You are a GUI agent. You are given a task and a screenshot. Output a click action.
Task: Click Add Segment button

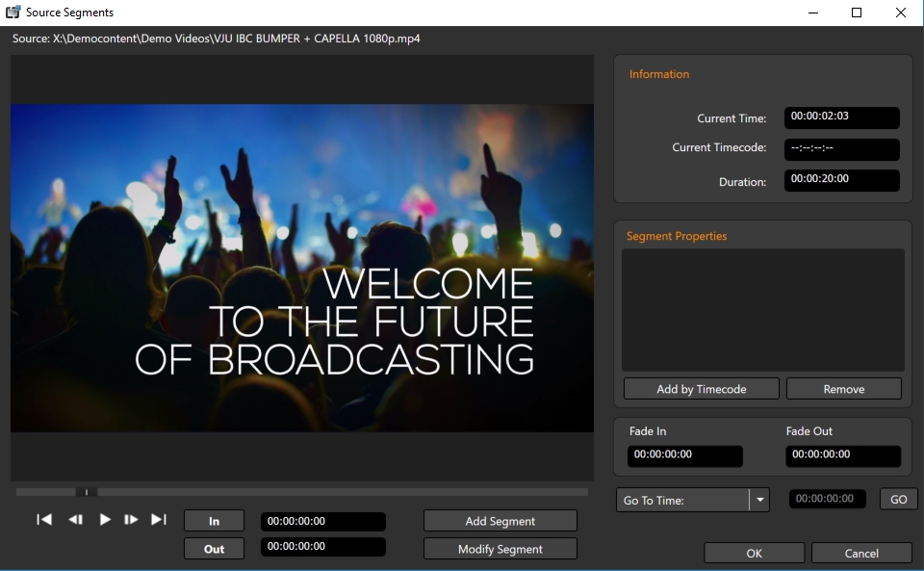(x=500, y=521)
